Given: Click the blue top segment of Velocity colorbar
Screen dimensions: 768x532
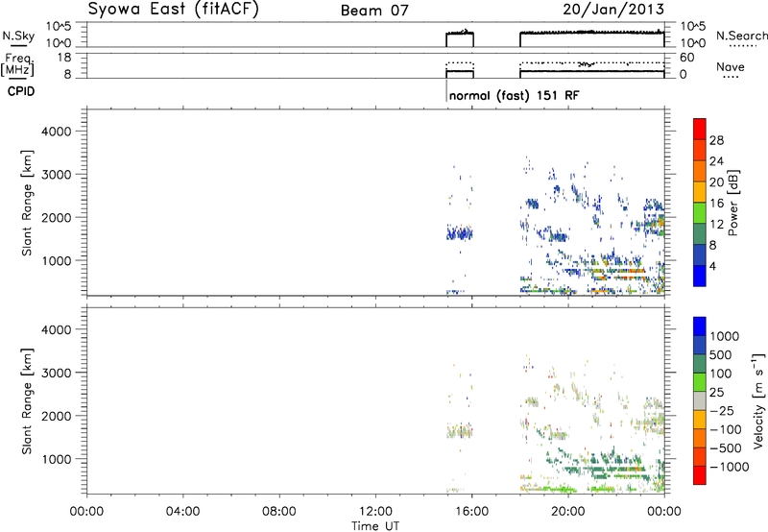Looking at the screenshot, I should pyautogui.click(x=700, y=326).
